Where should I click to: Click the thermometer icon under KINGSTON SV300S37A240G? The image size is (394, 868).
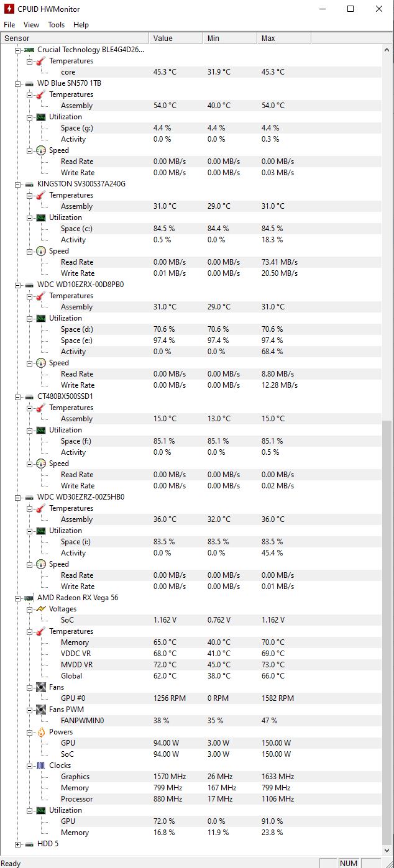40,195
